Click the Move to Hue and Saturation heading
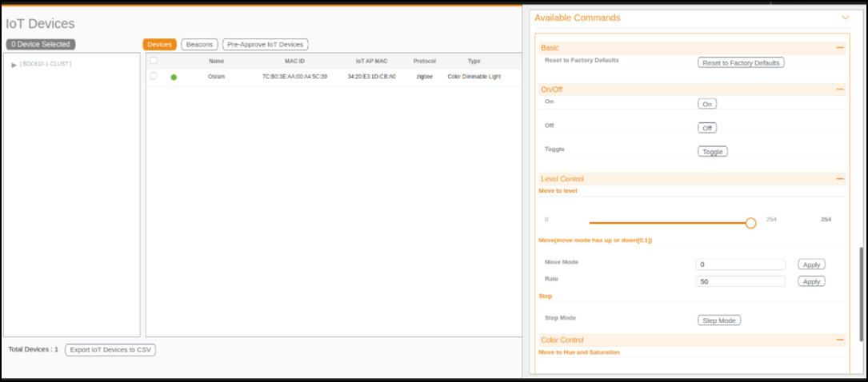The width and height of the screenshot is (868, 382). (579, 352)
